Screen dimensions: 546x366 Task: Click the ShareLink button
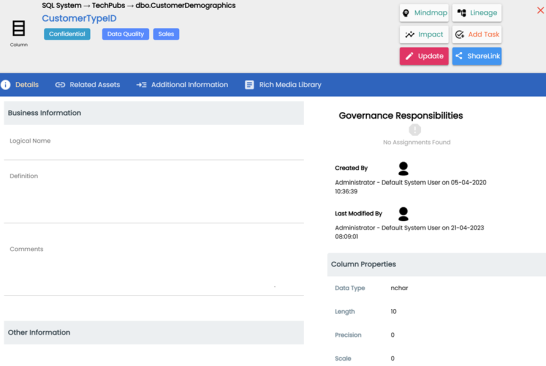(477, 56)
